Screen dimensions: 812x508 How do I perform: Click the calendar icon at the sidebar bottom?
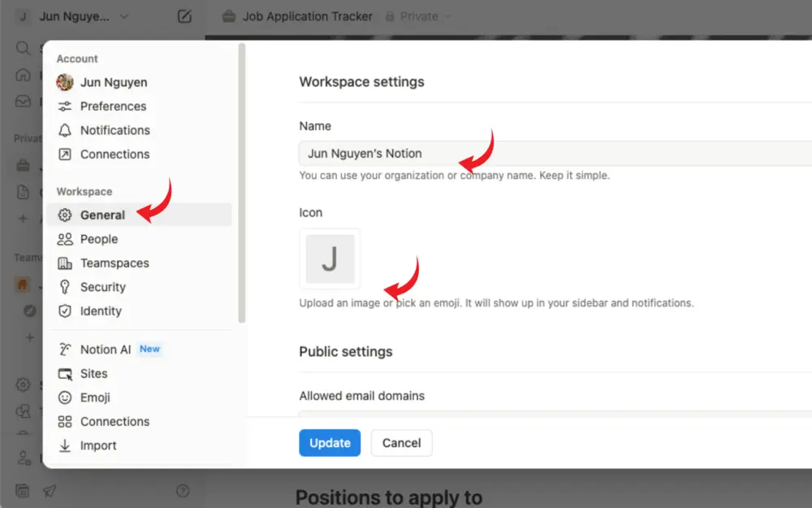click(x=22, y=490)
